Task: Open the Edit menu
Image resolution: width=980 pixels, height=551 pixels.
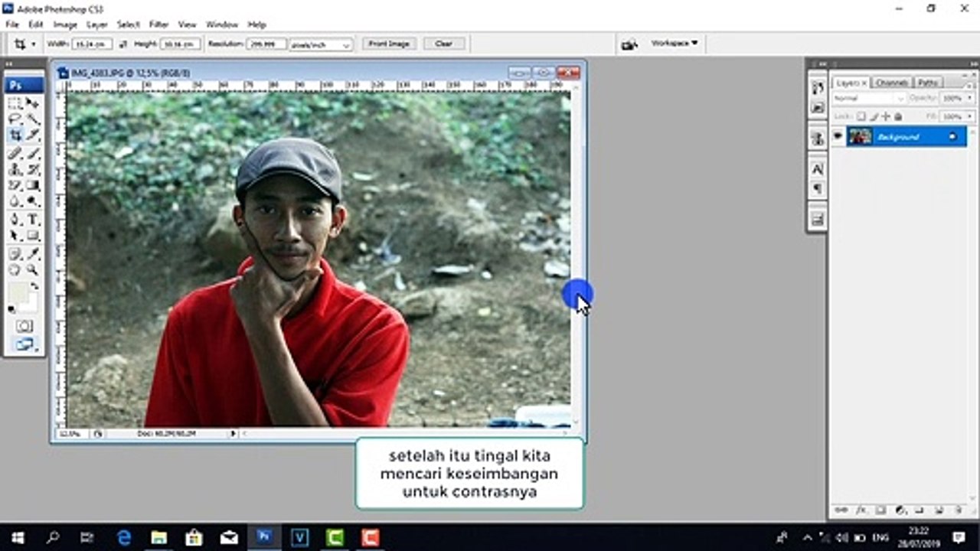Action: tap(36, 24)
